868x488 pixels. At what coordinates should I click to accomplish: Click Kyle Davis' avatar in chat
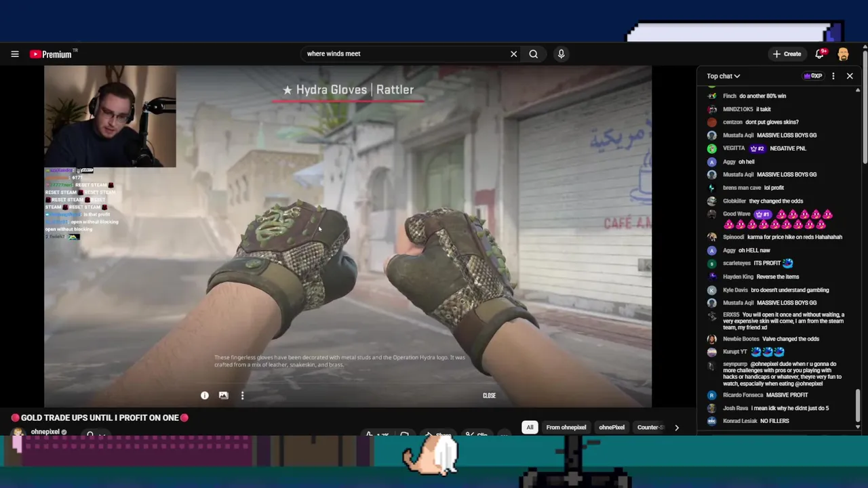[x=711, y=290]
